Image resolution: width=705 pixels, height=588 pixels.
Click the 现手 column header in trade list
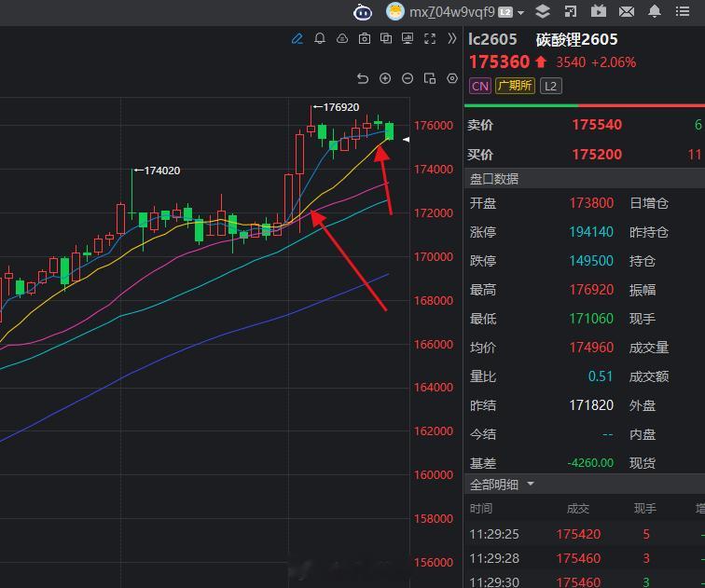(x=645, y=509)
